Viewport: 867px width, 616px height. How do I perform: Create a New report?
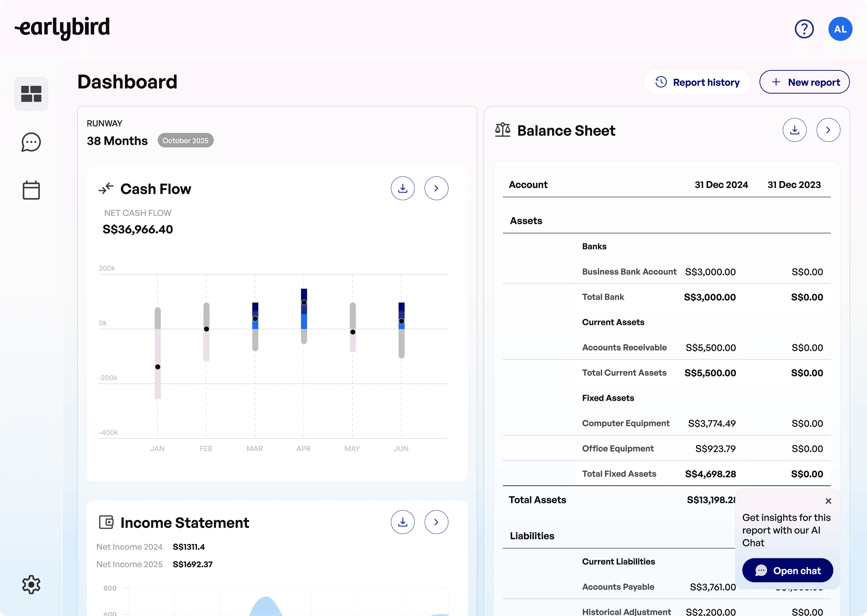point(804,82)
